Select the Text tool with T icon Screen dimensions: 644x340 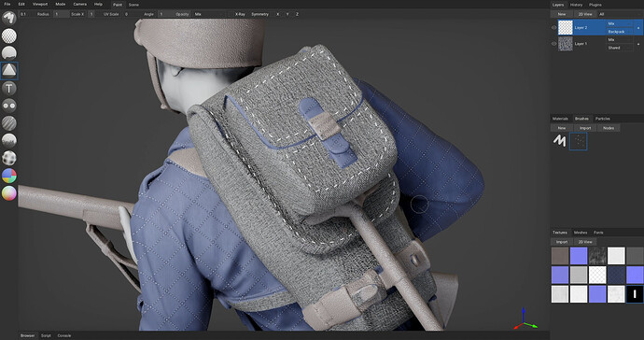click(9, 88)
